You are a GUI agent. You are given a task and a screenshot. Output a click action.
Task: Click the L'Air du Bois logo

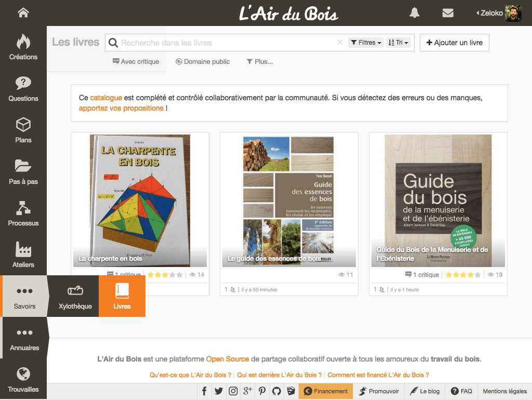[288, 14]
